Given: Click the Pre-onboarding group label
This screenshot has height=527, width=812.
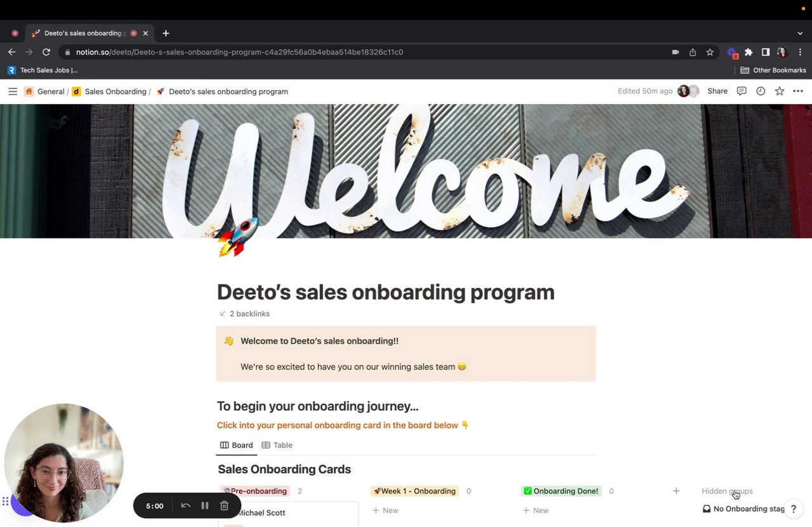Looking at the screenshot, I should 255,491.
